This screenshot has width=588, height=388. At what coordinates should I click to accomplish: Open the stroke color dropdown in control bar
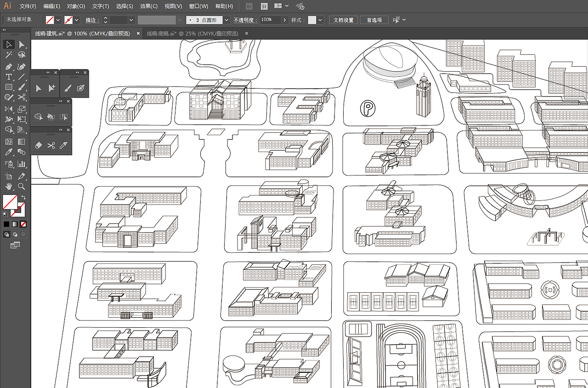click(x=76, y=20)
